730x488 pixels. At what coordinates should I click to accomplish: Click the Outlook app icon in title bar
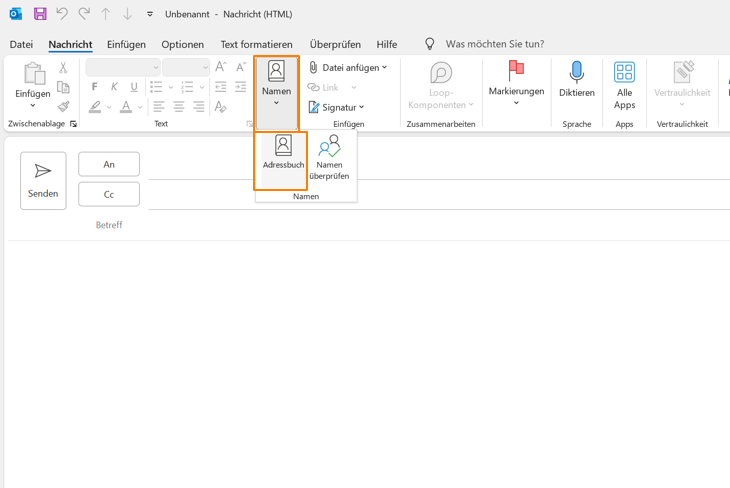point(16,14)
